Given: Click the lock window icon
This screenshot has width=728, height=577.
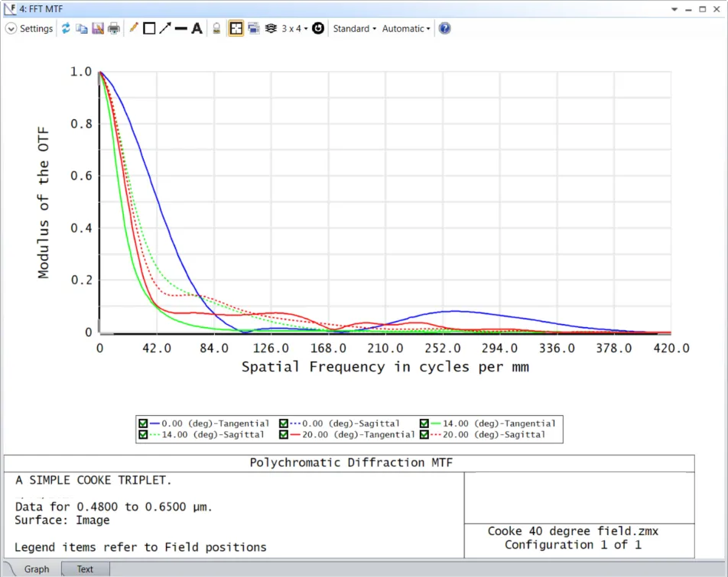Looking at the screenshot, I should 216,28.
